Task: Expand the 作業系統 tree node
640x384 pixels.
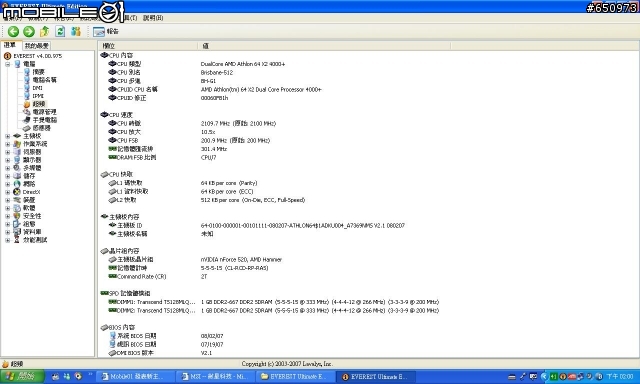Action: [x=7, y=144]
